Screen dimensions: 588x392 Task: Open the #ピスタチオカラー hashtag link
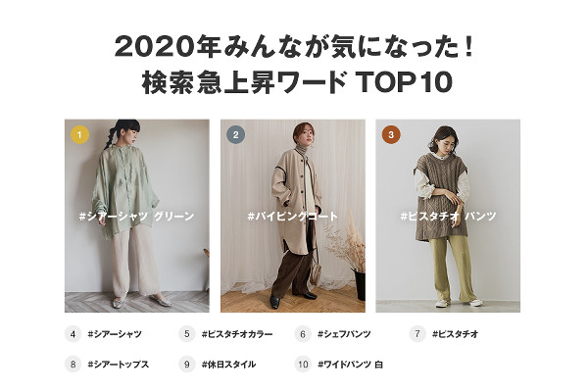point(237,334)
